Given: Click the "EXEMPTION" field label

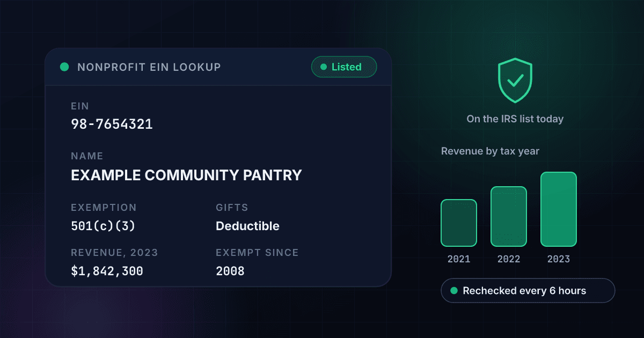Looking at the screenshot, I should [x=104, y=208].
